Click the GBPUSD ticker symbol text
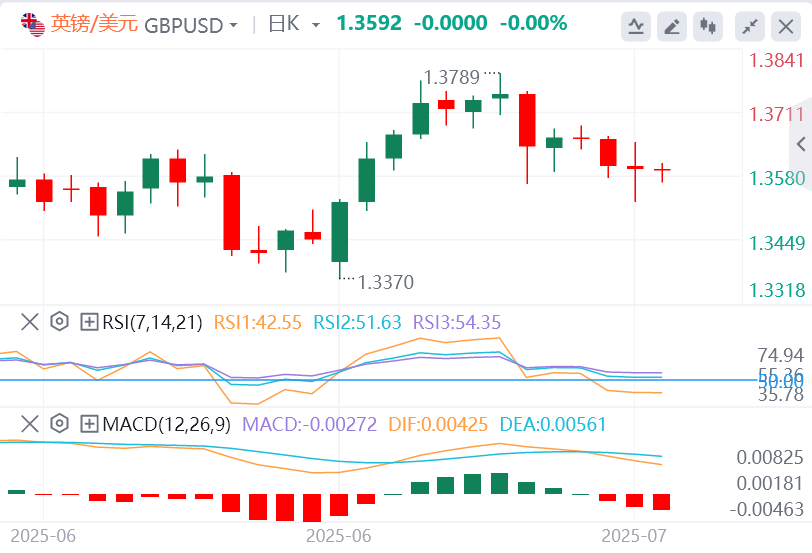Viewport: 812px width, 553px height. pyautogui.click(x=183, y=25)
